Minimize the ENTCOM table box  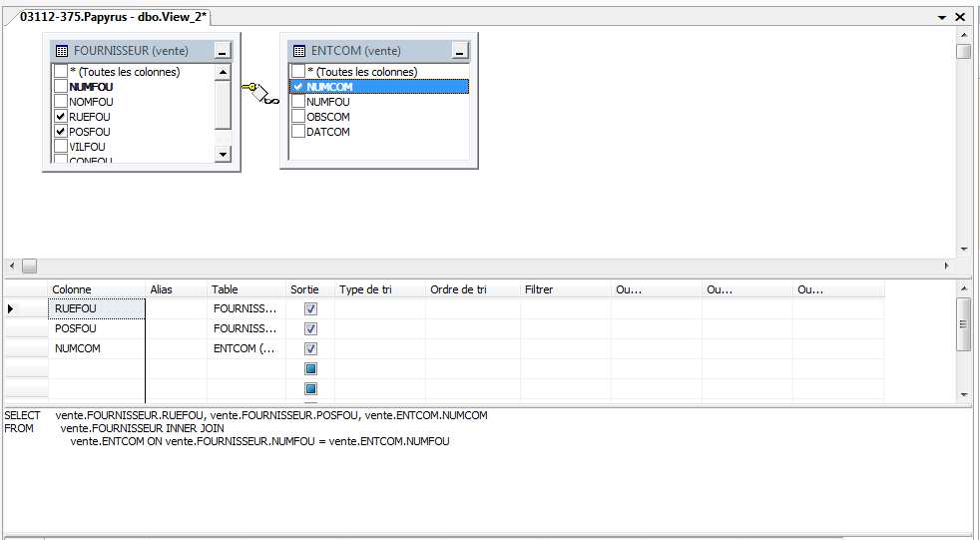point(459,51)
